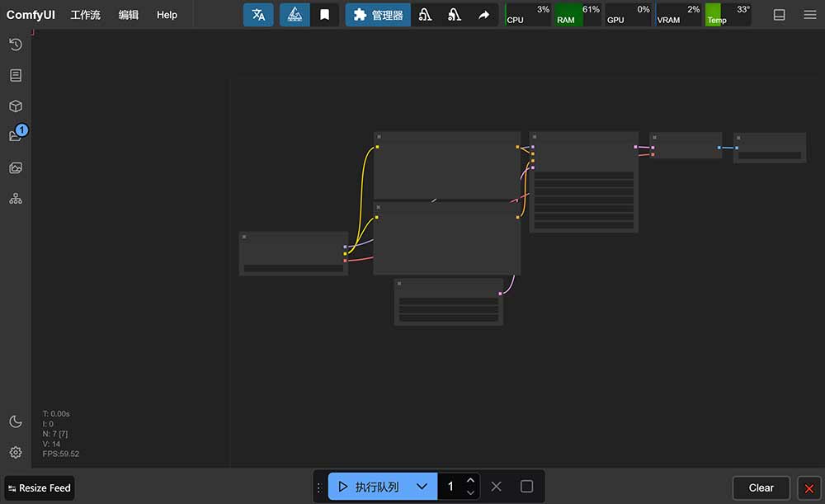Screen dimensions: 825x504
Task: Click the red X button beside Clear
Action: [809, 489]
